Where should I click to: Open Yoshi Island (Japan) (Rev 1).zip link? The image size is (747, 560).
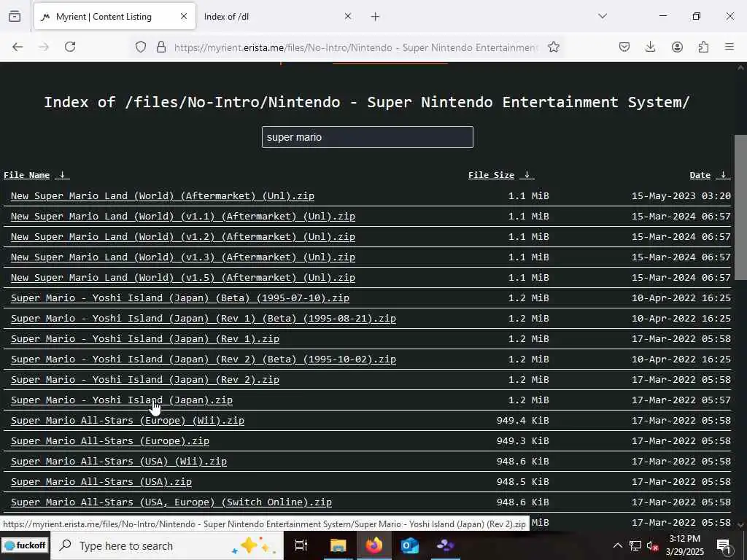145,339
